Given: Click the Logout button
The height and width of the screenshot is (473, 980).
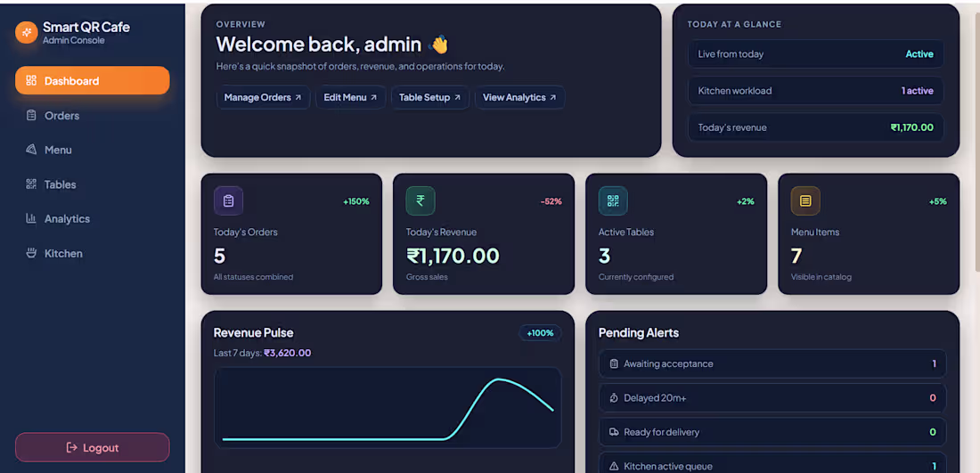Looking at the screenshot, I should [93, 447].
